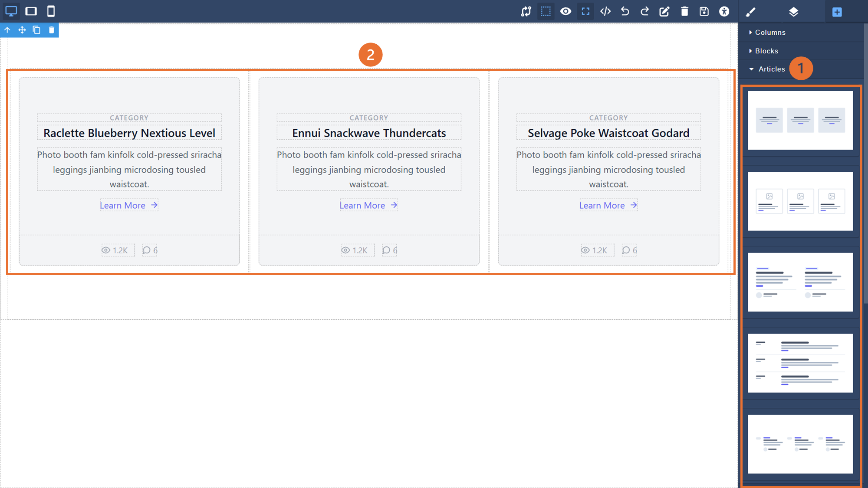Open the code view editor
This screenshot has width=868, height=488.
605,11
